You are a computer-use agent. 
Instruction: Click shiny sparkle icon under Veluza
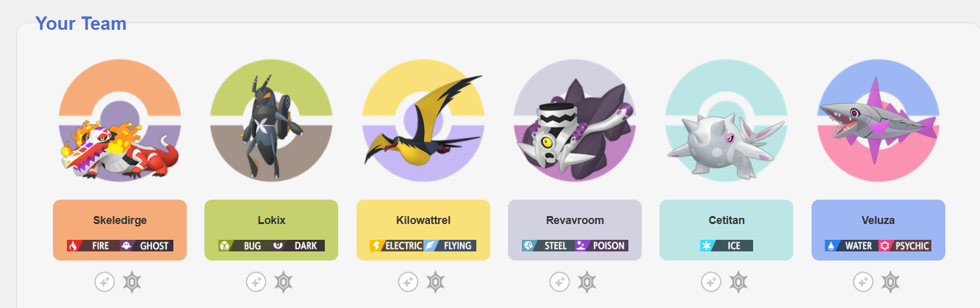click(863, 282)
